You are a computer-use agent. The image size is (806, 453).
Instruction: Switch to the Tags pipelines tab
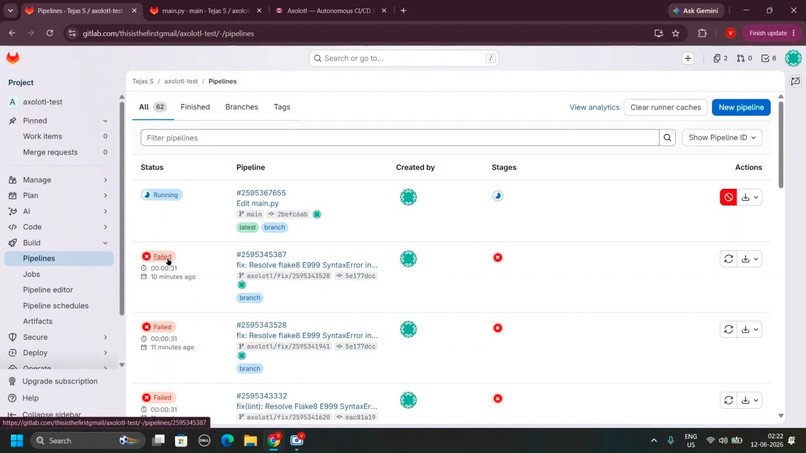coord(282,107)
